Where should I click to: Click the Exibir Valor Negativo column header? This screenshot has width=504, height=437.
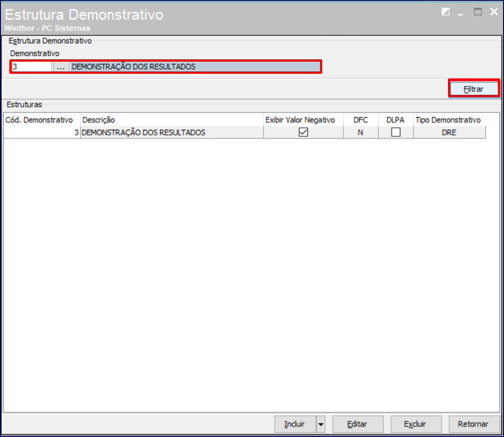(x=303, y=120)
